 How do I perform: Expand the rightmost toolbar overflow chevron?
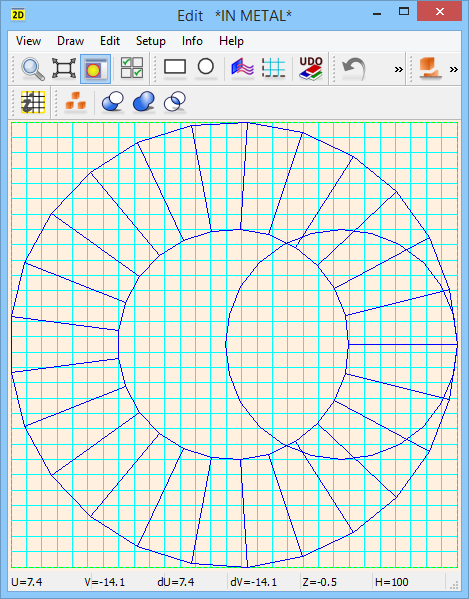[x=454, y=70]
